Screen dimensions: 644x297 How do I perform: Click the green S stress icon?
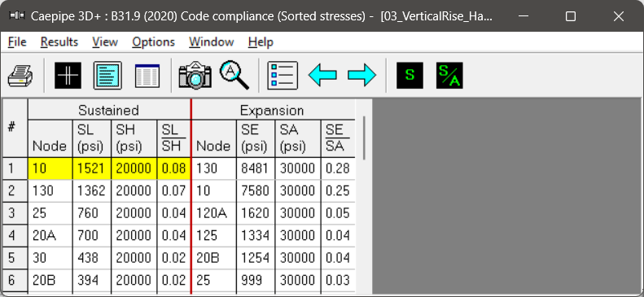pos(410,76)
